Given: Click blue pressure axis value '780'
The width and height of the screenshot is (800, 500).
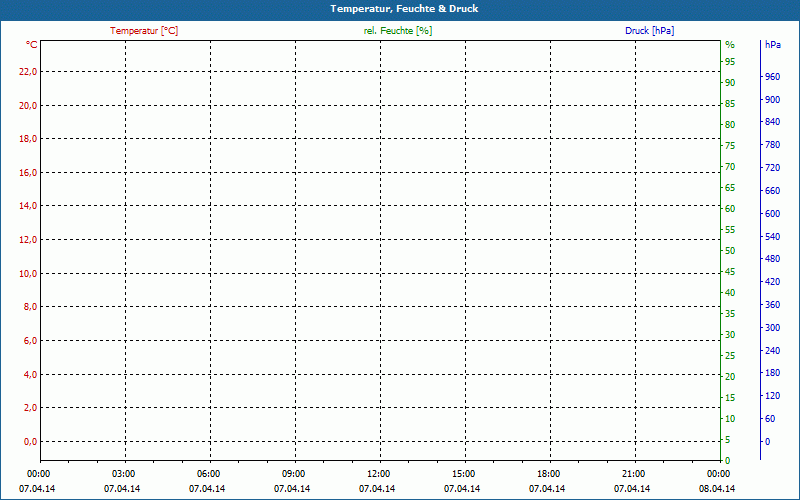Looking at the screenshot, I should pos(773,145).
